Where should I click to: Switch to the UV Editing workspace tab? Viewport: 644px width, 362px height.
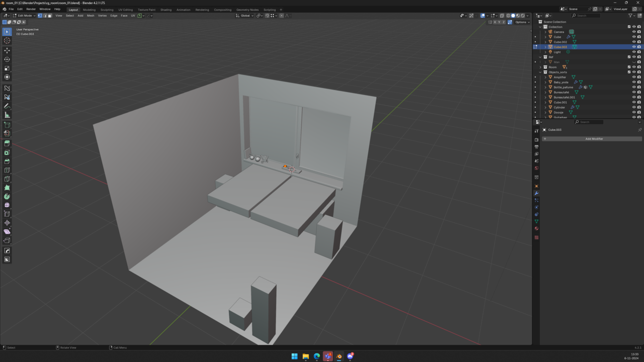click(x=125, y=10)
